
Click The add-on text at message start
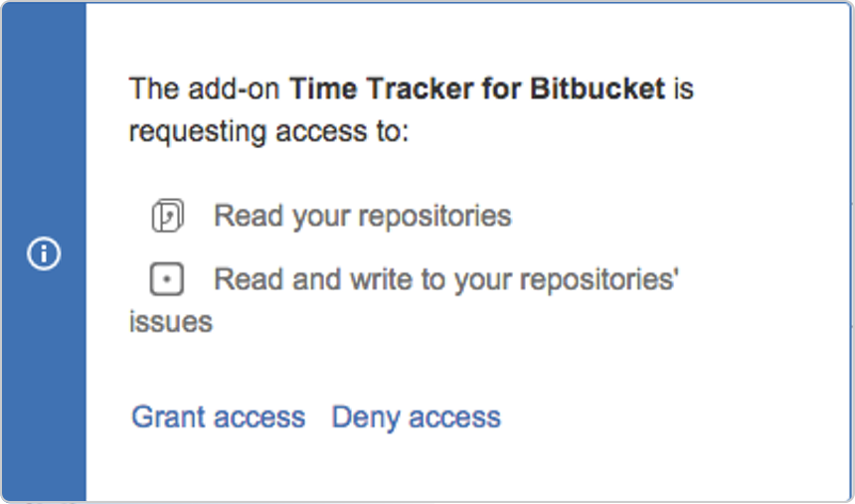(205, 88)
